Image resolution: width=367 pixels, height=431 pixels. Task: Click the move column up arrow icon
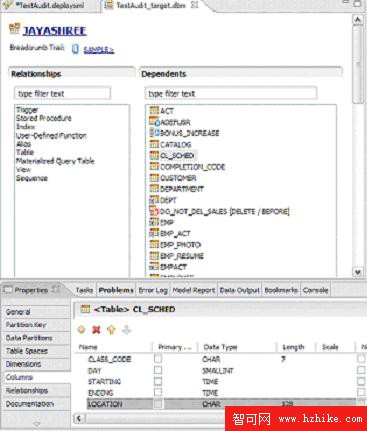111,330
